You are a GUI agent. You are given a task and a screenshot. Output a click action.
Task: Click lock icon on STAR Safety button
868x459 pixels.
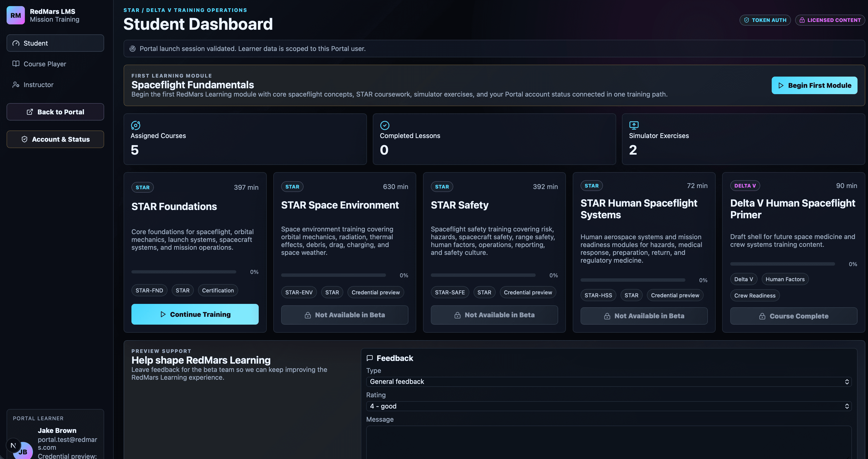click(x=457, y=315)
